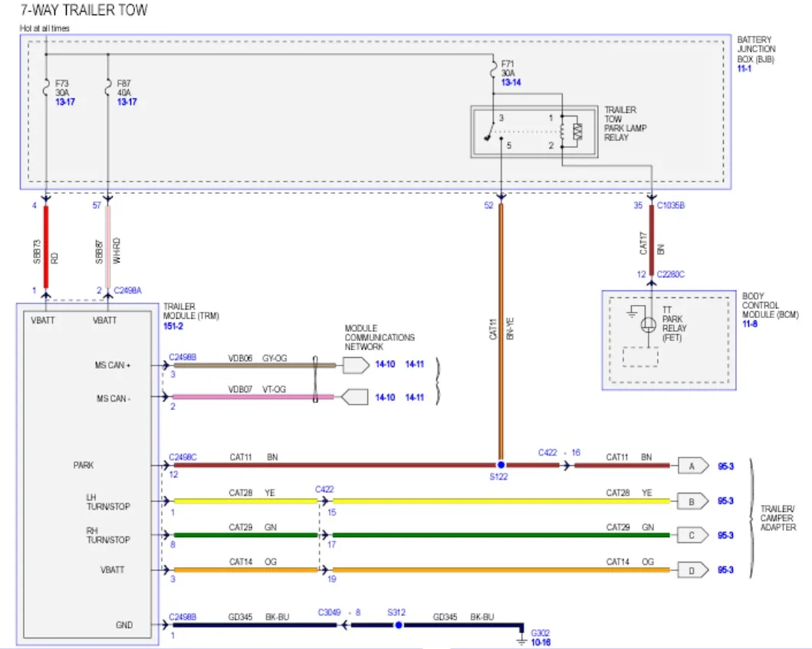Click the 14-10 link on the MS CAN - line
Screen dimensions: 812x649
point(385,398)
